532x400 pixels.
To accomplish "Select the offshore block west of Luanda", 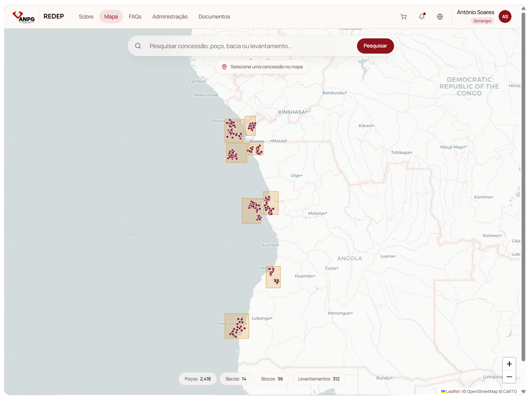I will coord(251,211).
